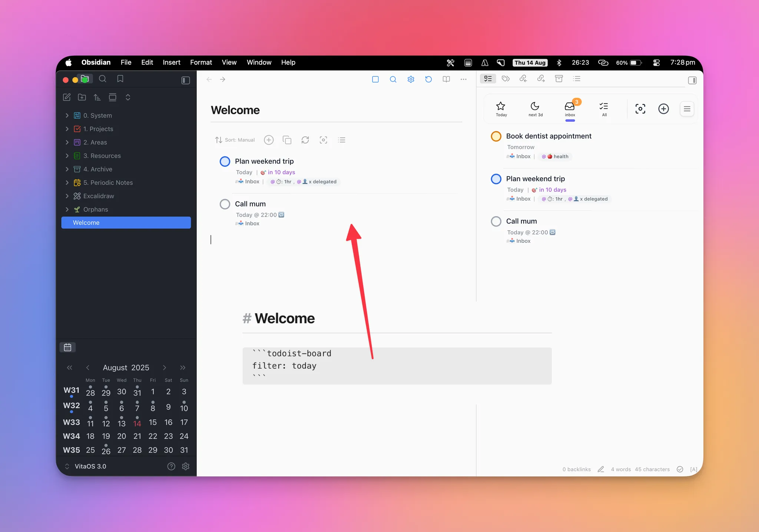759x532 pixels.
Task: Open the View menu
Action: click(x=229, y=63)
